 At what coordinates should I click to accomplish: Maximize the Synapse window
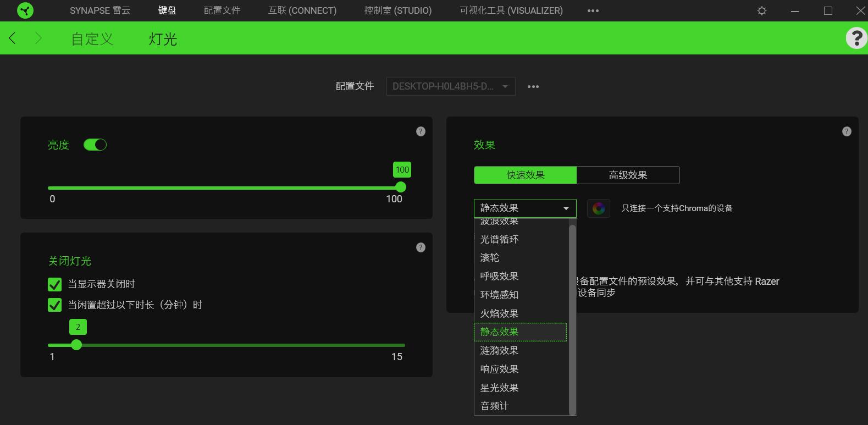(x=828, y=10)
